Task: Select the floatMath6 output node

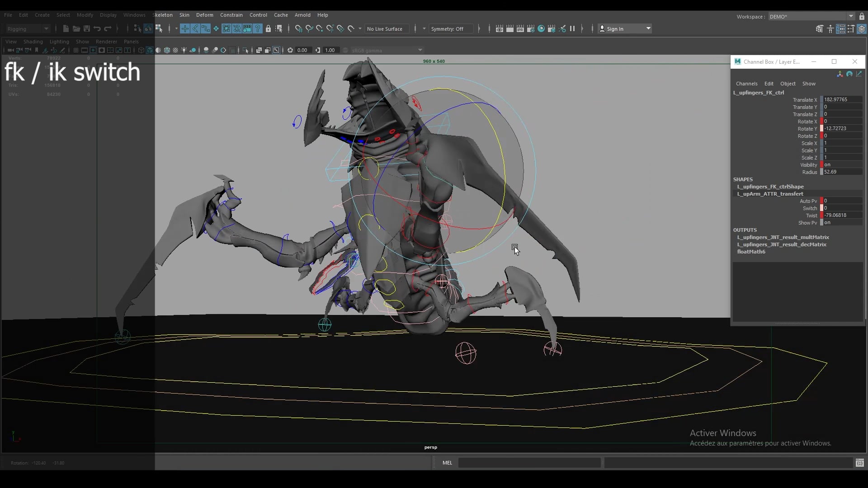Action: [x=751, y=252]
